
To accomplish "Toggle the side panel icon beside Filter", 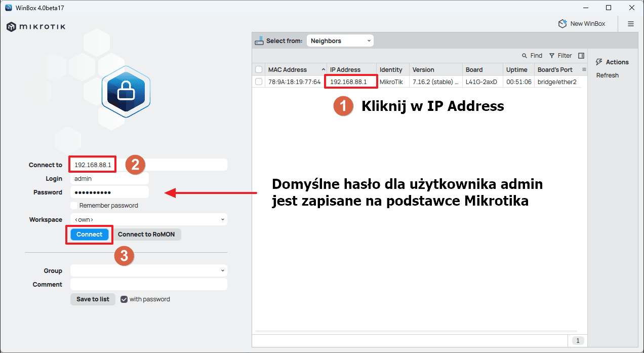I will [x=581, y=56].
